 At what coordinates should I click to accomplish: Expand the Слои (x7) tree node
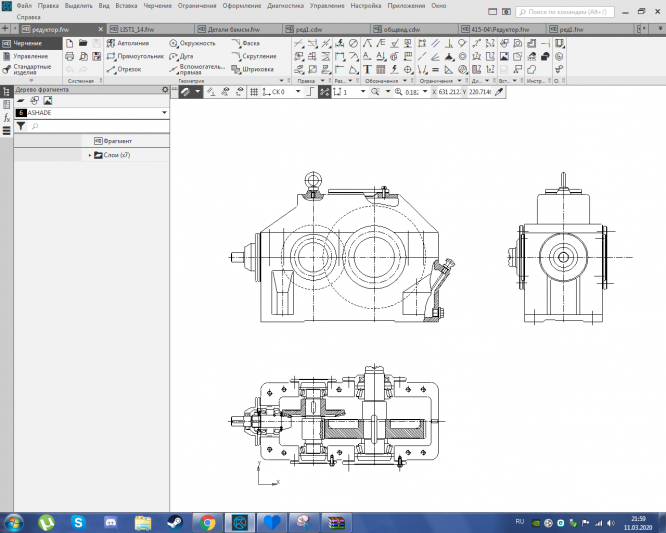coord(90,155)
